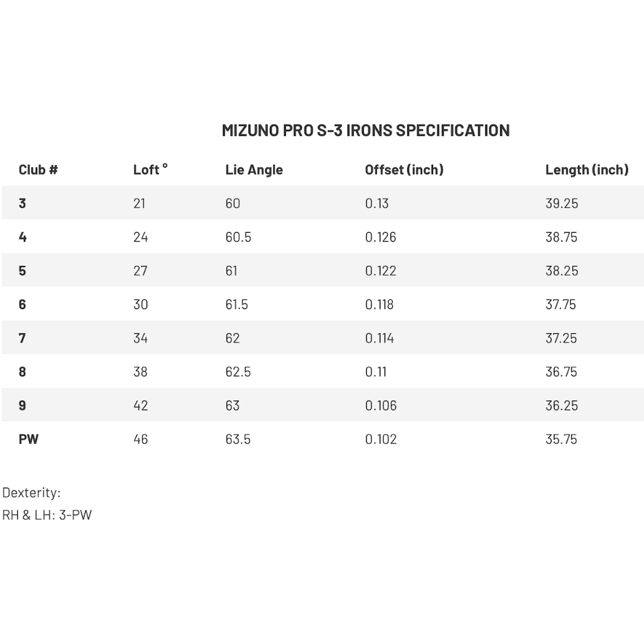Click the Length (inch) column header

pos(587,170)
